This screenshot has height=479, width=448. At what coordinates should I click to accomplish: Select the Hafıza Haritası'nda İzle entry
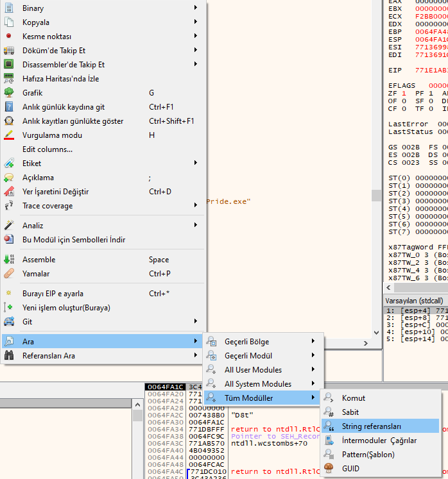pos(102,78)
